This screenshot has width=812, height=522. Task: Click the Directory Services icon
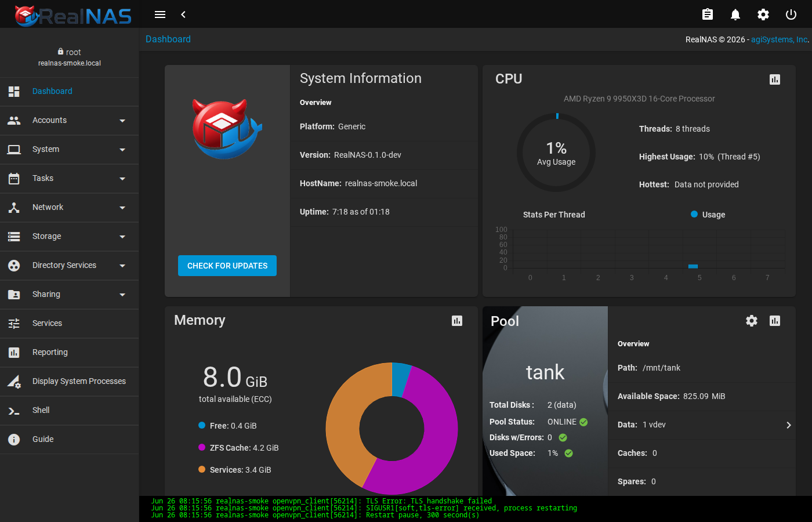[14, 266]
